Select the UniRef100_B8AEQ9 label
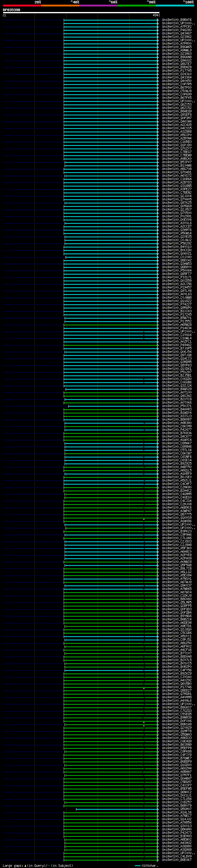The image size is (197, 868). click(x=177, y=111)
